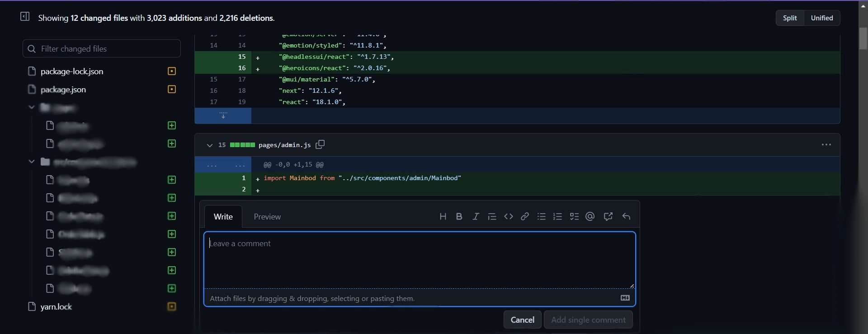The width and height of the screenshot is (868, 334).
Task: Cancel the comment
Action: point(523,320)
